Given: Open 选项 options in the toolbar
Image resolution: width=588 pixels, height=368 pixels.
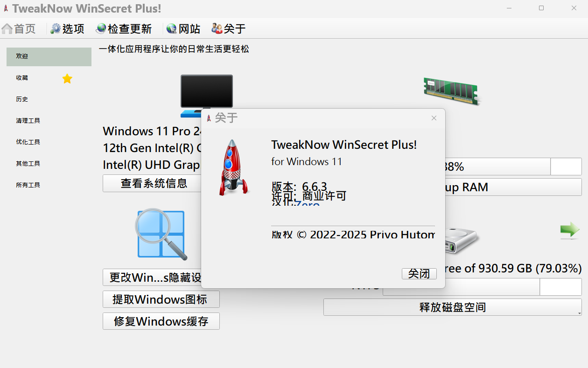Looking at the screenshot, I should click(x=68, y=29).
